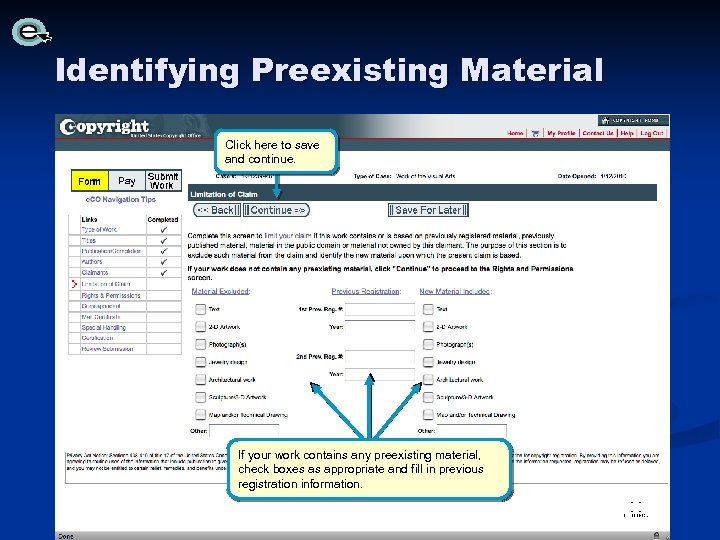Click the New Material Included heading link
Viewport: 720px width, 540px height.
[455, 291]
